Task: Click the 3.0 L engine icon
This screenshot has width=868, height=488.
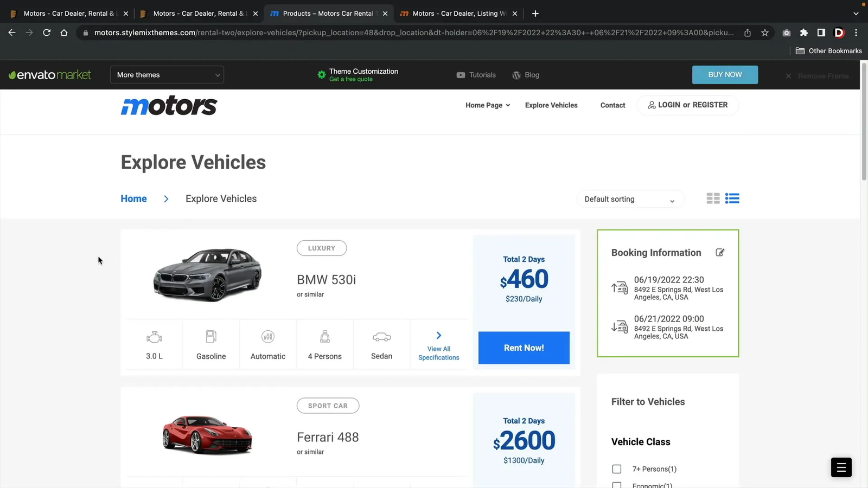Action: click(154, 337)
